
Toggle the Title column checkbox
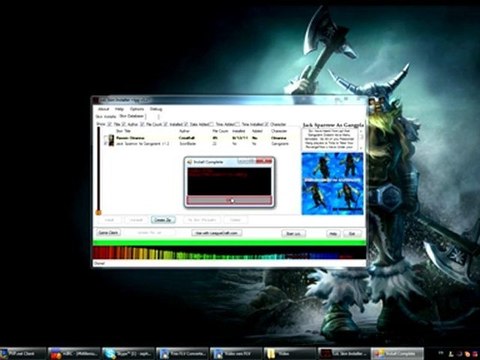point(110,124)
